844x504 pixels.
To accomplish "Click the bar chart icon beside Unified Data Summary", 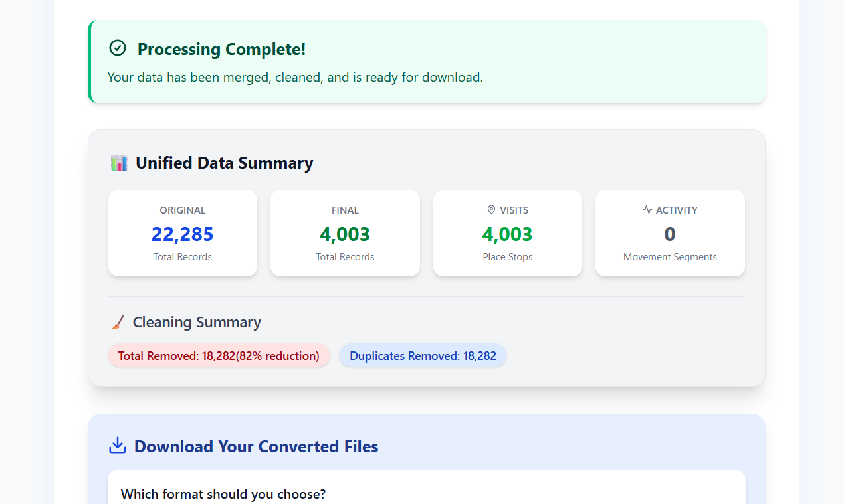I will click(118, 163).
